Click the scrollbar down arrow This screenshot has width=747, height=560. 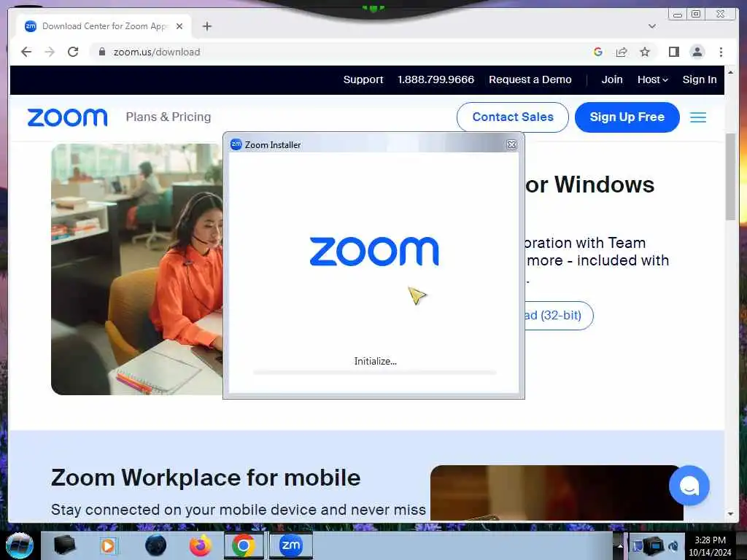click(730, 514)
